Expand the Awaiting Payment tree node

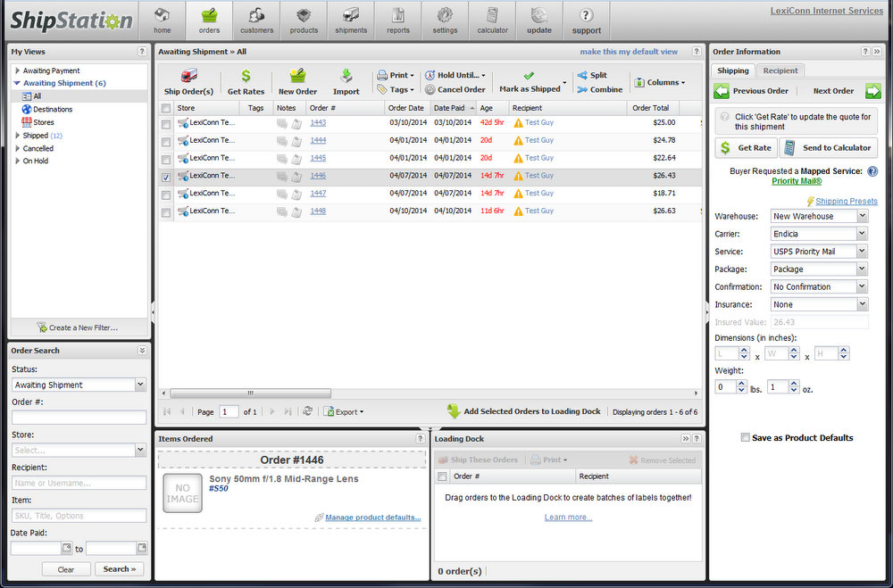pos(18,70)
